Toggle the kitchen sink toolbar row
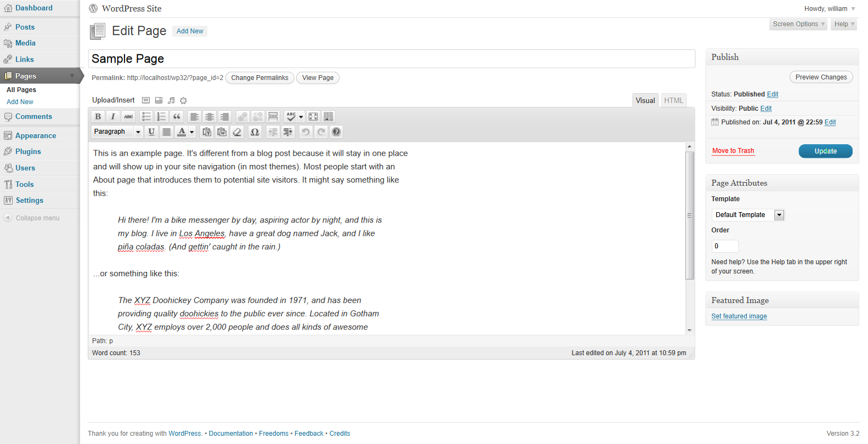Image resolution: width=868 pixels, height=444 pixels. [328, 116]
